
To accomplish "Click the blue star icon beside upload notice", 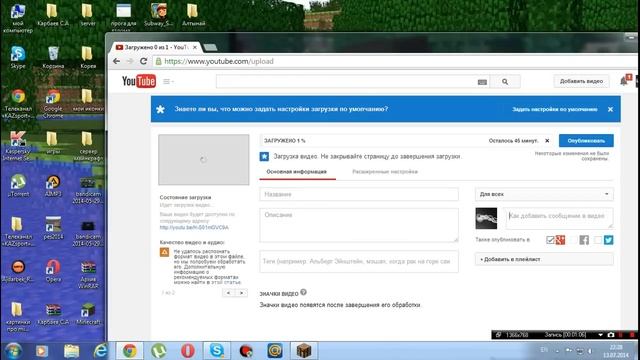I will 264,156.
